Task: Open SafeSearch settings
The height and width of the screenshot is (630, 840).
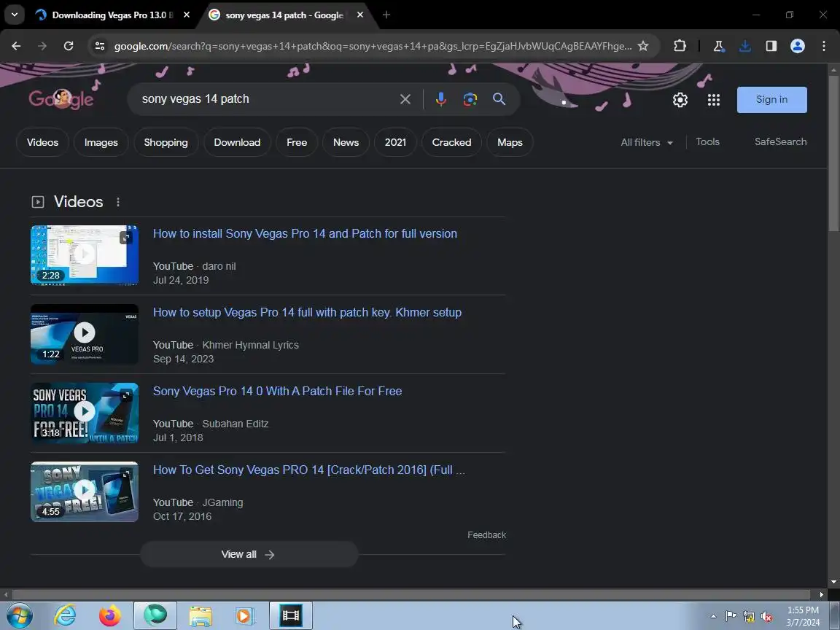Action: [x=780, y=142]
